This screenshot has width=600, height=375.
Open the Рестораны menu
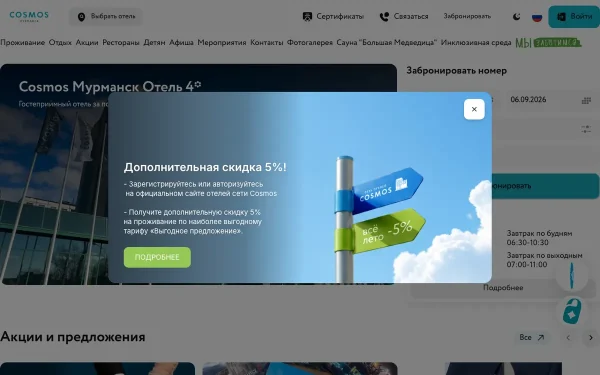(x=121, y=42)
